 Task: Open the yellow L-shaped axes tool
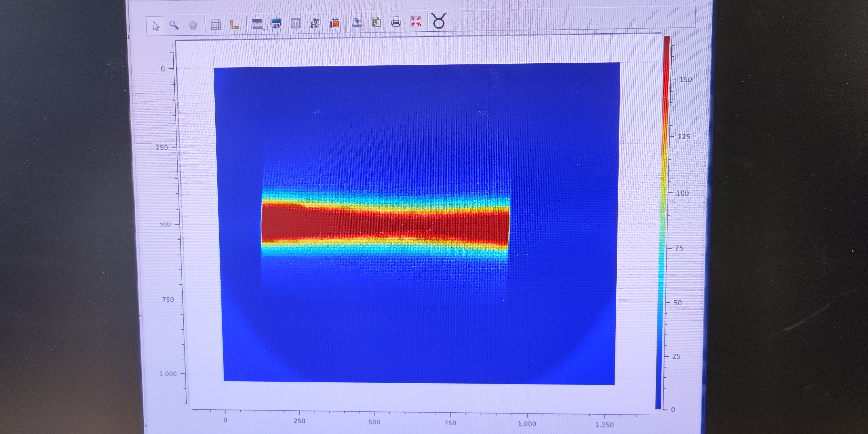click(234, 24)
